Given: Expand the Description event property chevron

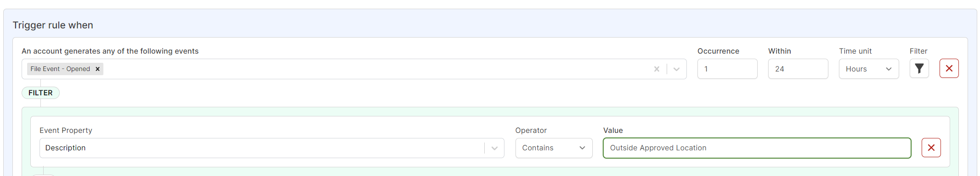Looking at the screenshot, I should pyautogui.click(x=494, y=148).
